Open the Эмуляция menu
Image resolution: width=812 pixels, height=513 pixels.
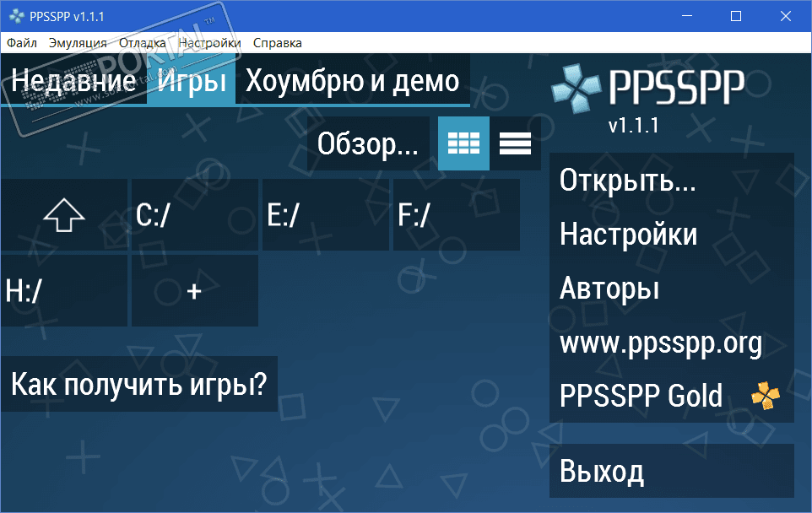click(78, 43)
